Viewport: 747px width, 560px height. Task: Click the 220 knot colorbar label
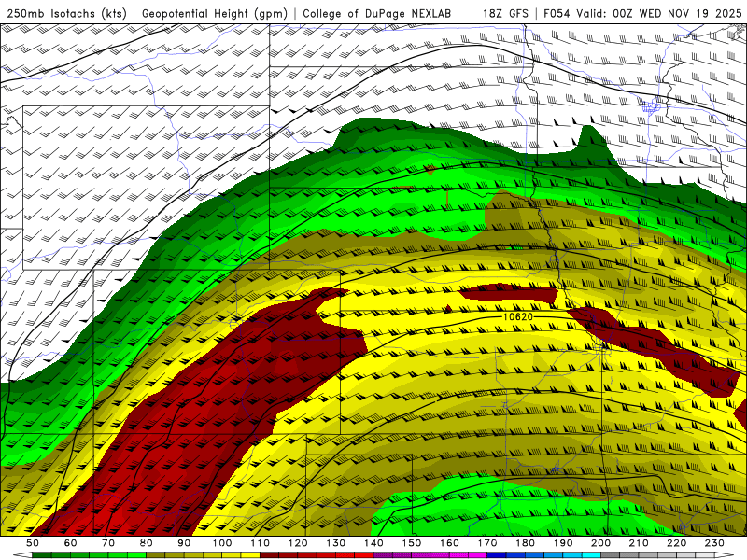[677, 543]
